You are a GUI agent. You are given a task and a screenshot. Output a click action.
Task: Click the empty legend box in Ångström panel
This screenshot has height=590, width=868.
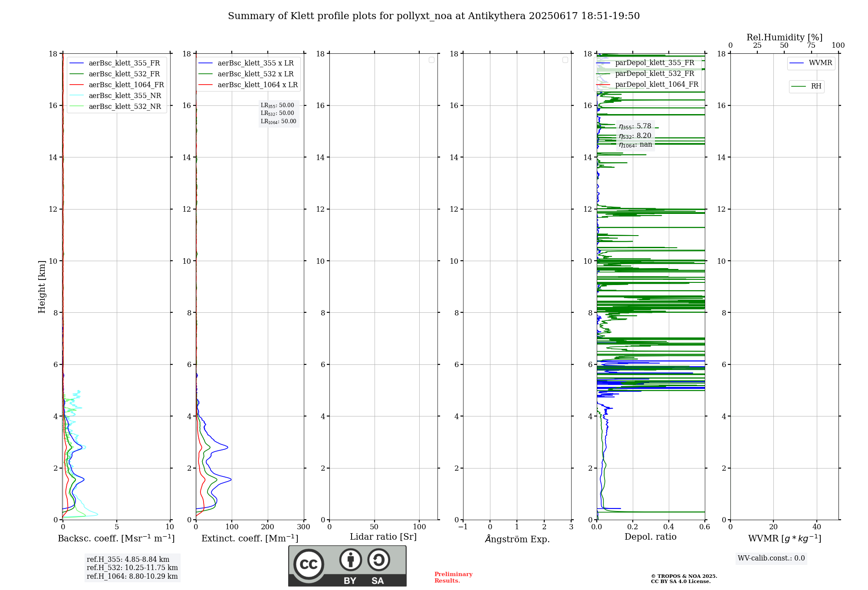coord(565,60)
